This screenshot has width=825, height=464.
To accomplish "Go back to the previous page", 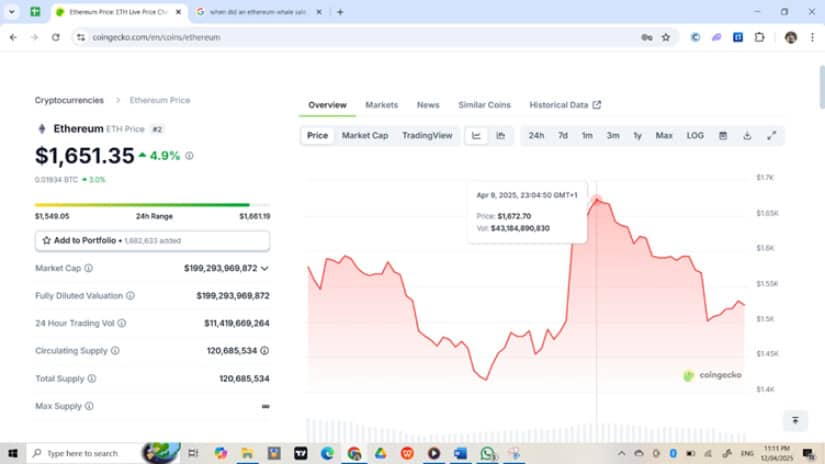I will click(13, 37).
